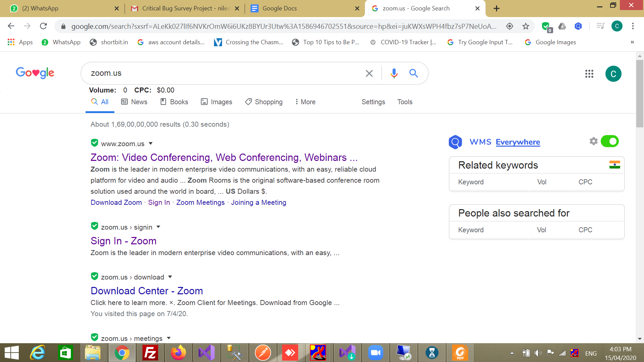Screen dimensions: 644x362
Task: Click the Joining a Meeting sitelink
Action: click(x=258, y=202)
